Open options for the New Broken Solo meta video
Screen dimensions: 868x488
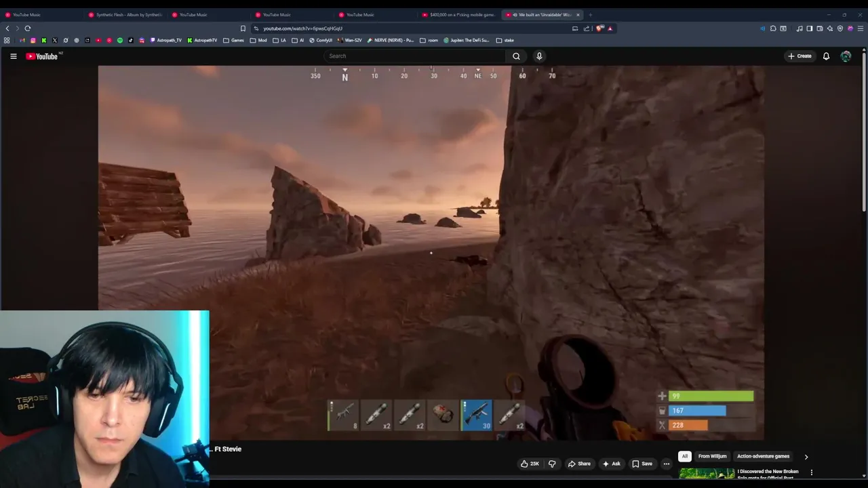(811, 472)
